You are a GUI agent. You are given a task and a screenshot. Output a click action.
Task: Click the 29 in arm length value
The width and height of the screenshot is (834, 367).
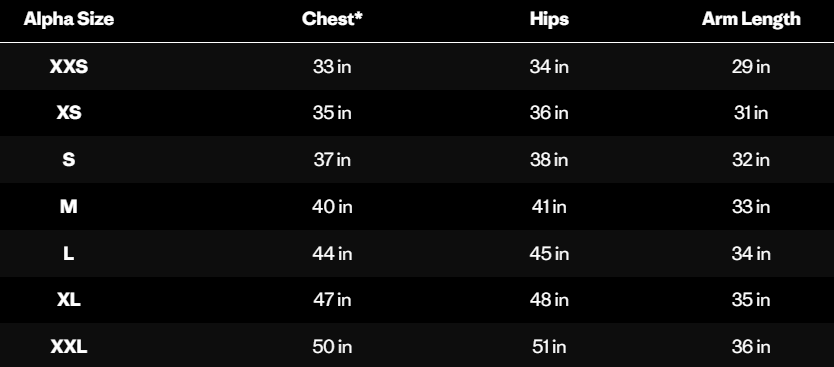751,66
